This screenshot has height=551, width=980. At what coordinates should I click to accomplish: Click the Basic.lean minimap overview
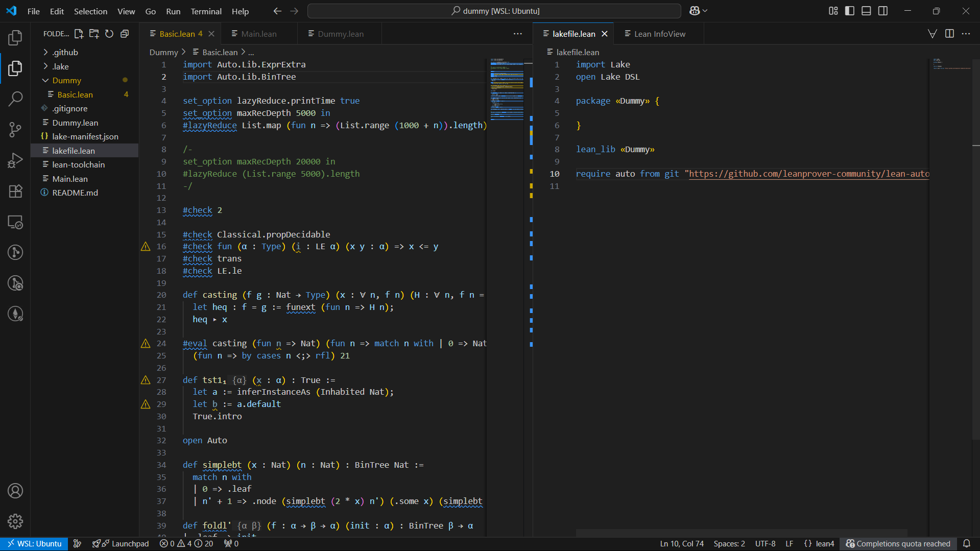pos(507,89)
